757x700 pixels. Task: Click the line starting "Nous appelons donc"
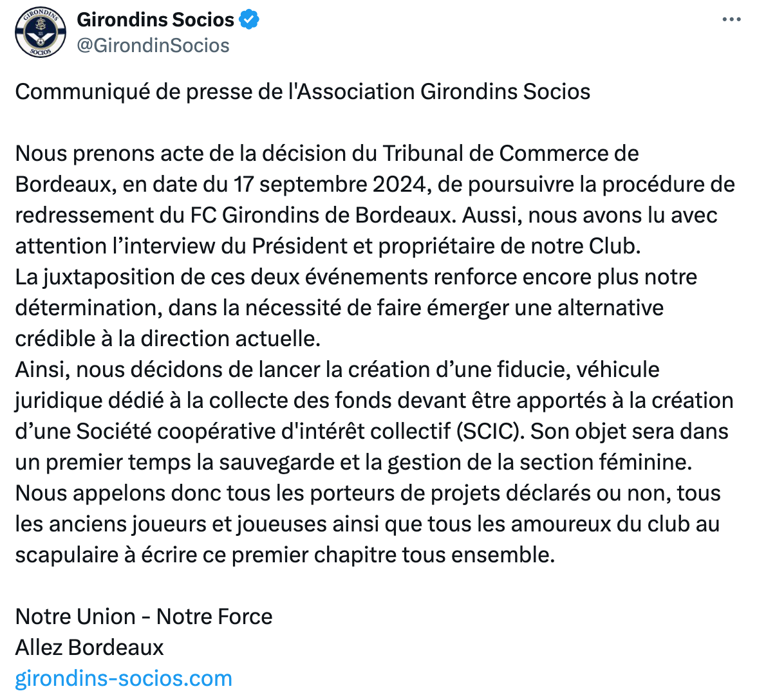click(x=368, y=493)
